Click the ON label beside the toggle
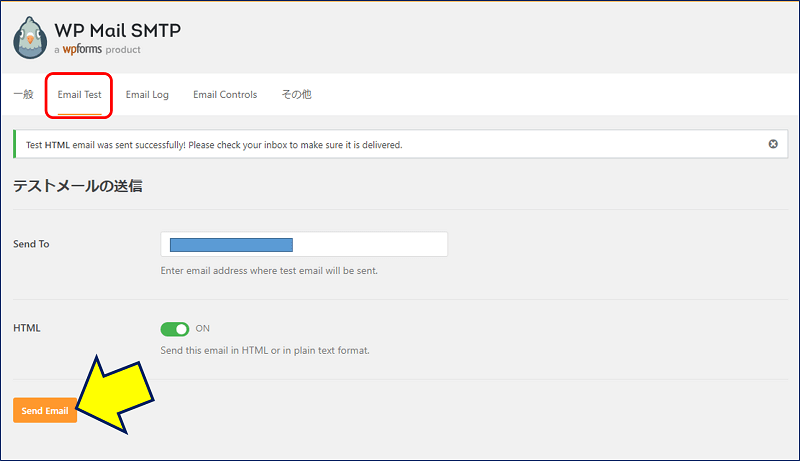800x461 pixels. 203,328
